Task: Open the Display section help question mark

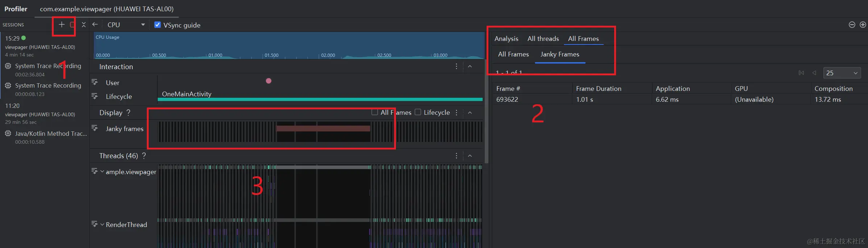Action: coord(128,113)
